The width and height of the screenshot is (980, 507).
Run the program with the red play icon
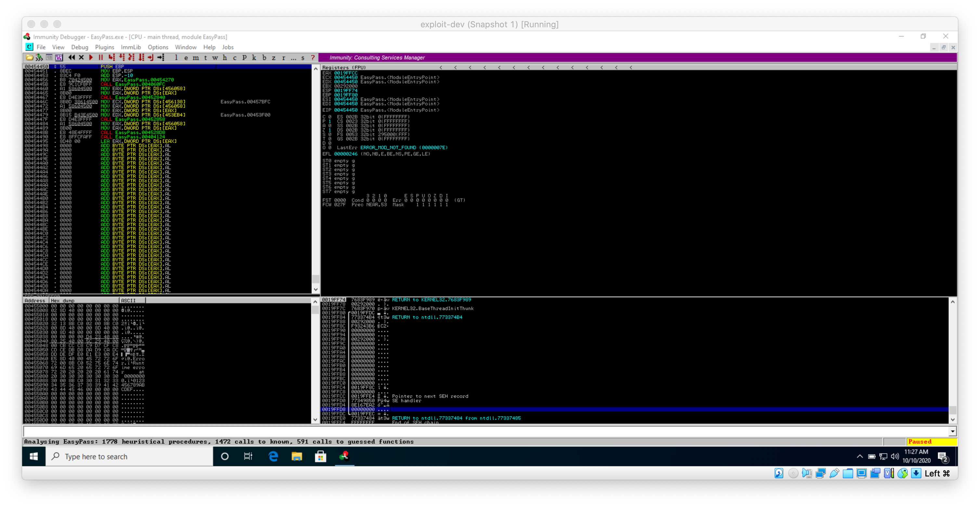click(x=91, y=58)
